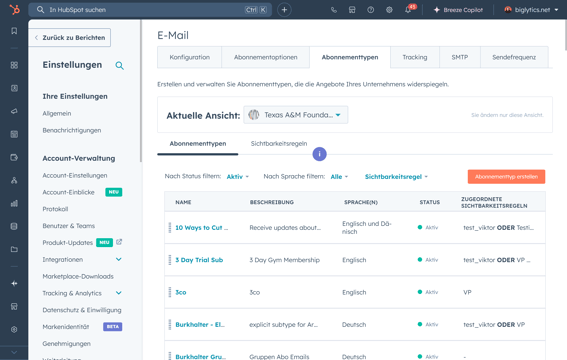
Task: Open Markenidentität settings
Action: [x=65, y=327]
